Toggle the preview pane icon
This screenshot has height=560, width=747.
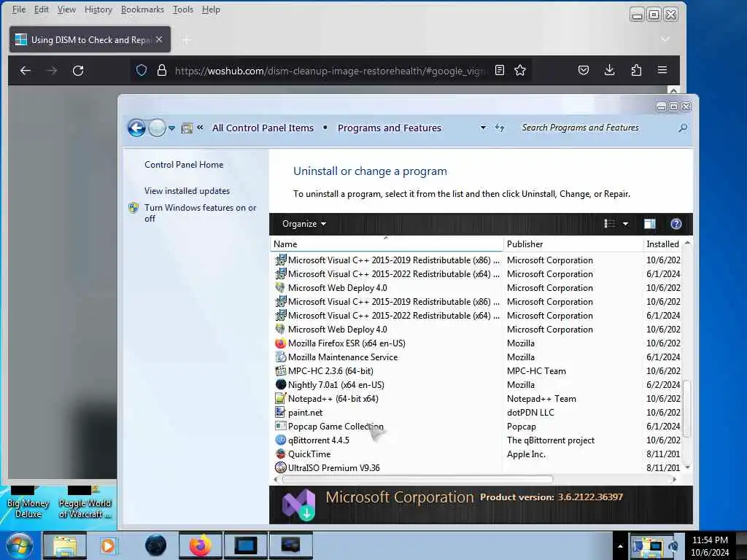coord(649,224)
